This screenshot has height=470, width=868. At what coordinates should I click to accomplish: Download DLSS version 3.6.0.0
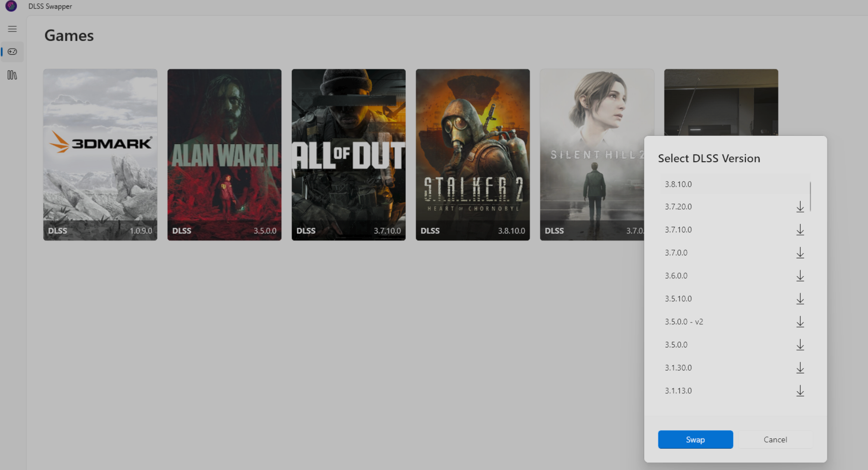[x=800, y=276]
